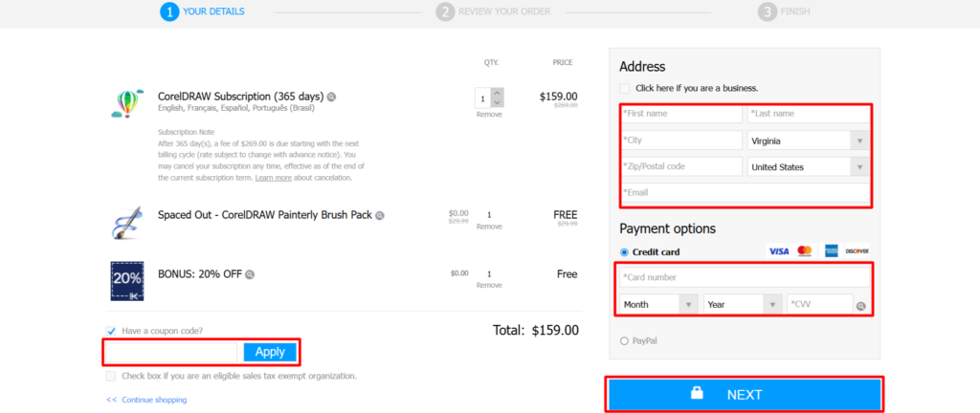Click magnifier icon beside BONUS 20% OFF
980x413 pixels.
click(x=250, y=274)
